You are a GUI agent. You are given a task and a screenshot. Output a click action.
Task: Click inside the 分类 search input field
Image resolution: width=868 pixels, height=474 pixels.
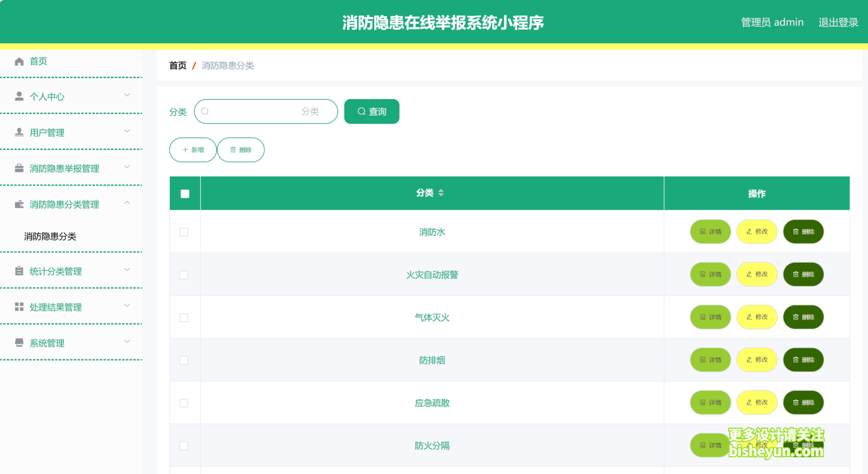267,112
